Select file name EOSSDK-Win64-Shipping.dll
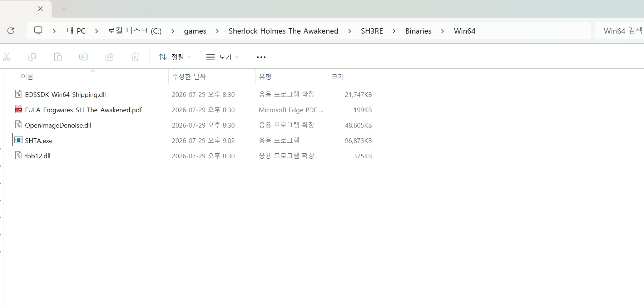Viewport: 644px width, 307px height. (x=65, y=94)
